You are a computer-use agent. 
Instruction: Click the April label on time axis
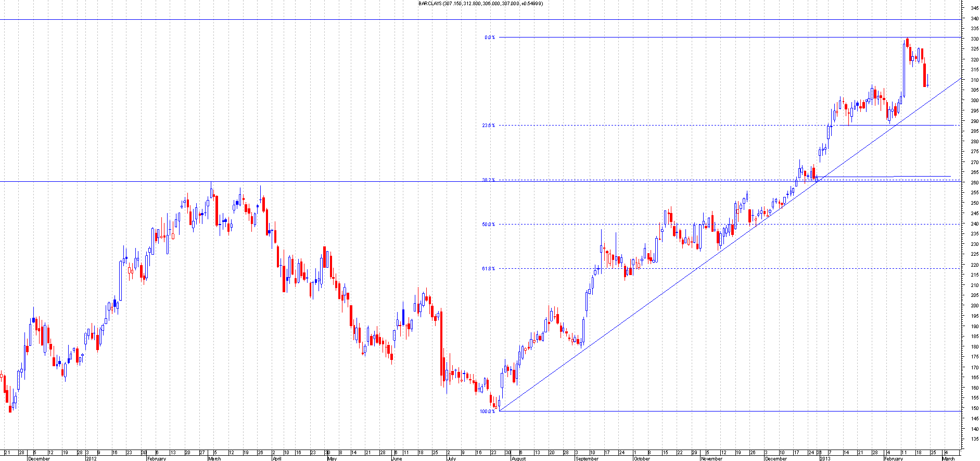pyautogui.click(x=277, y=459)
